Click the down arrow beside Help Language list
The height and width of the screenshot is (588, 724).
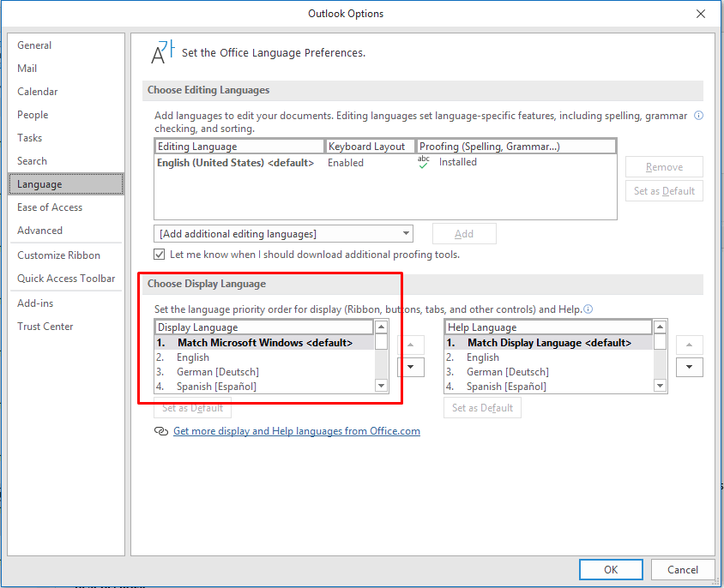(x=691, y=367)
